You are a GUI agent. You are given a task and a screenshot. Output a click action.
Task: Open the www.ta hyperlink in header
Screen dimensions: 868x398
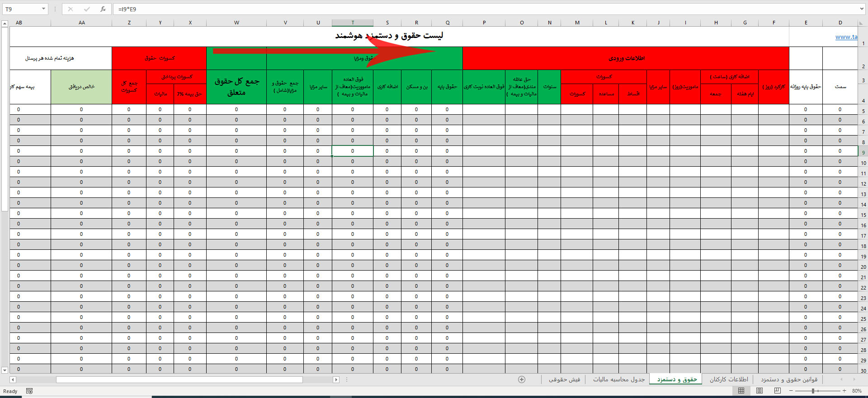(846, 37)
